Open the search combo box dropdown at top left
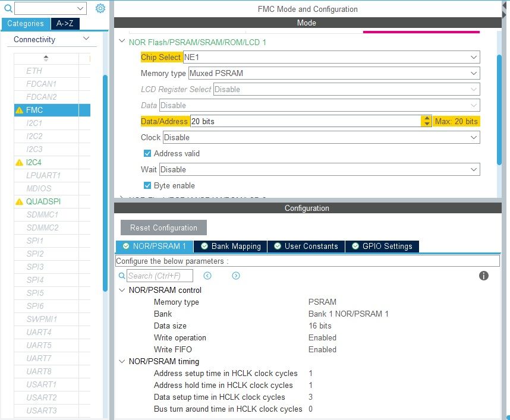 [80, 8]
